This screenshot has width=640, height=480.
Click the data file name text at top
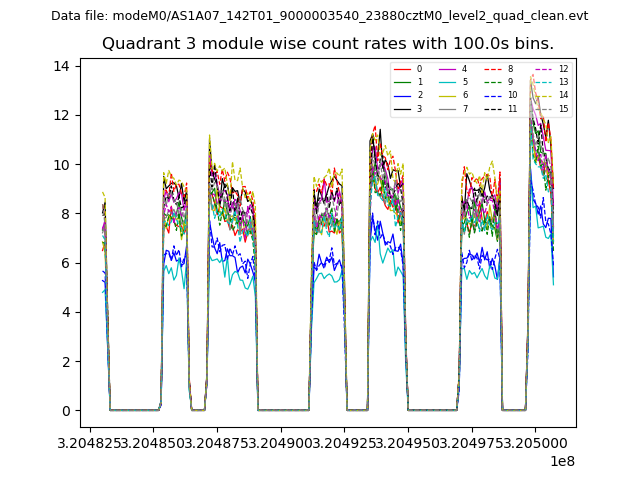(319, 16)
